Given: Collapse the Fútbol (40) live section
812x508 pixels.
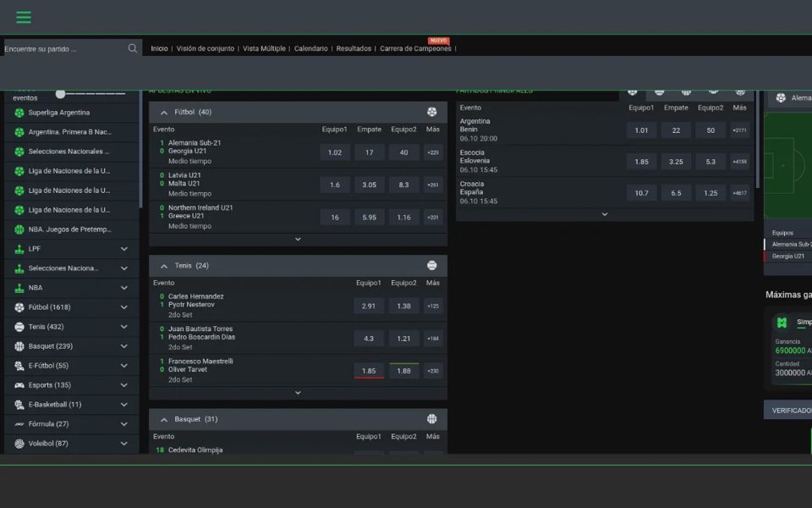Looking at the screenshot, I should 163,113.
